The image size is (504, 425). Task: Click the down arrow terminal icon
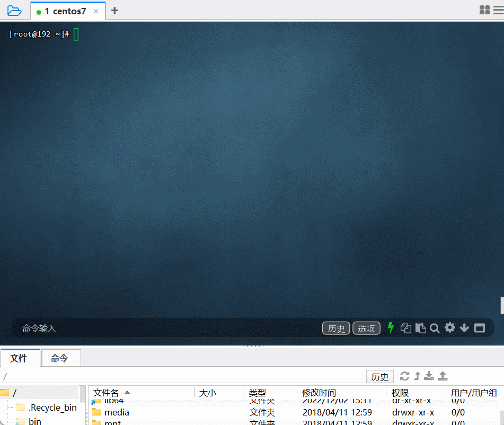(464, 328)
